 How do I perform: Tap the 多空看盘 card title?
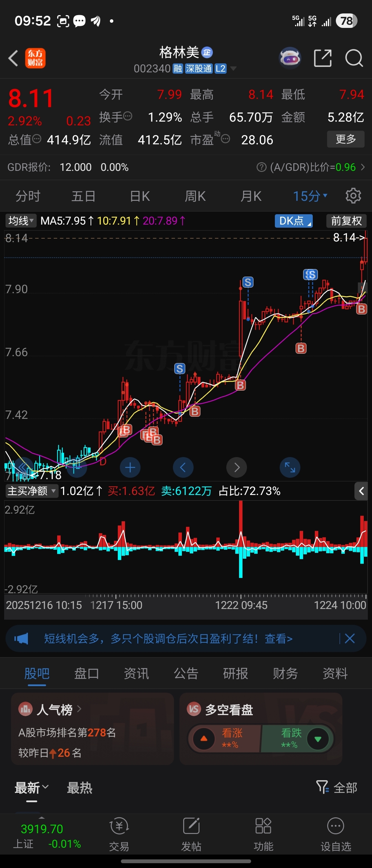click(229, 710)
